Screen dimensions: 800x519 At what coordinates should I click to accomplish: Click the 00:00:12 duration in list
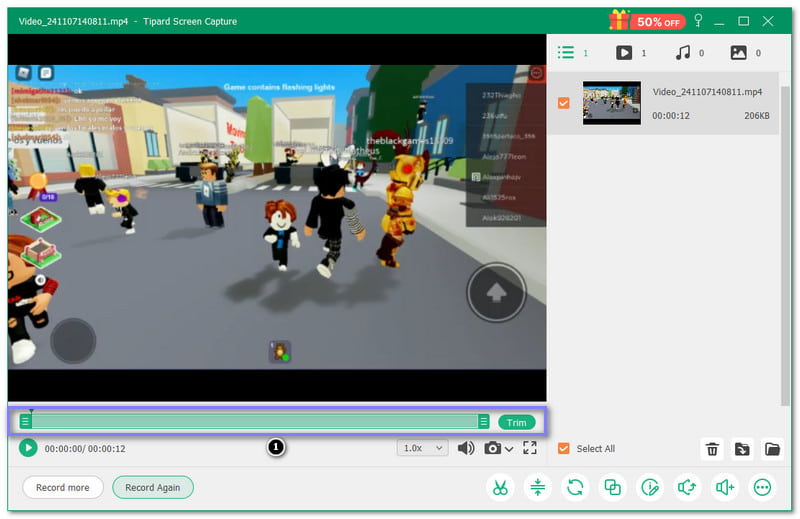click(x=670, y=116)
